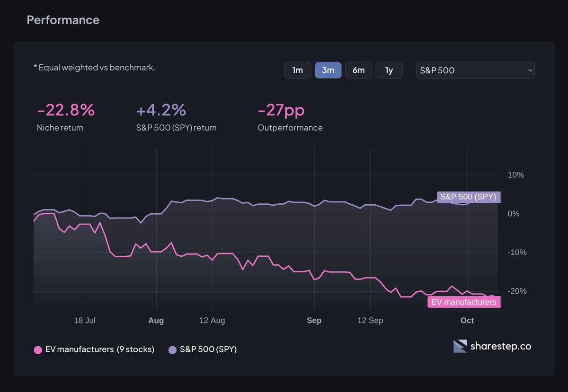Click the -20% y-axis label
568x392 pixels.
[516, 291]
